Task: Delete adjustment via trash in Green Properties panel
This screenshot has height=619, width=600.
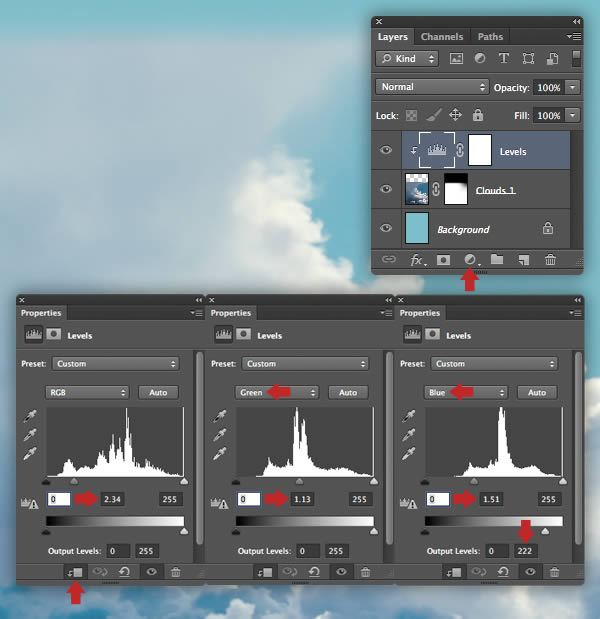Action: 366,572
